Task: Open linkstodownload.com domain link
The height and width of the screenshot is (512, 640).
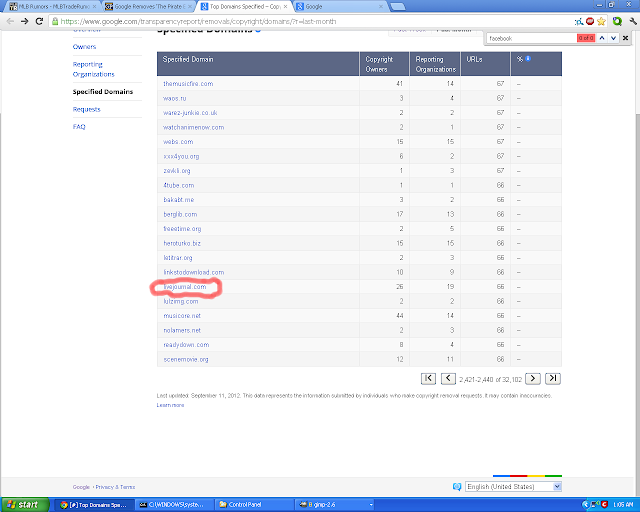Action: 193,272
